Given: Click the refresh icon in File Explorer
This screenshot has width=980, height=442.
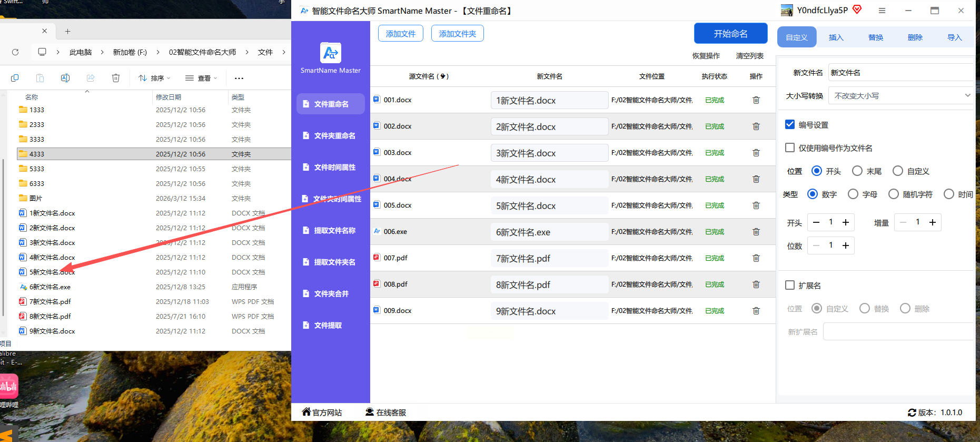Looking at the screenshot, I should point(15,52).
